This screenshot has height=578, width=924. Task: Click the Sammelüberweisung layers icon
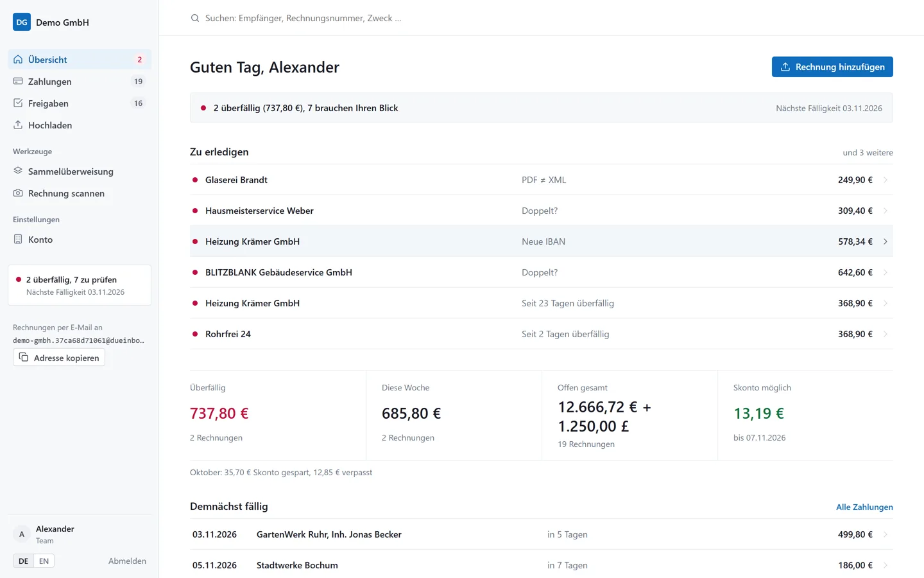pyautogui.click(x=18, y=171)
